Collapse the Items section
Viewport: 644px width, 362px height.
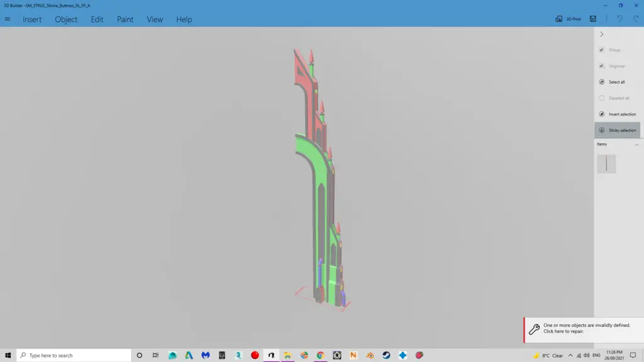(x=636, y=145)
